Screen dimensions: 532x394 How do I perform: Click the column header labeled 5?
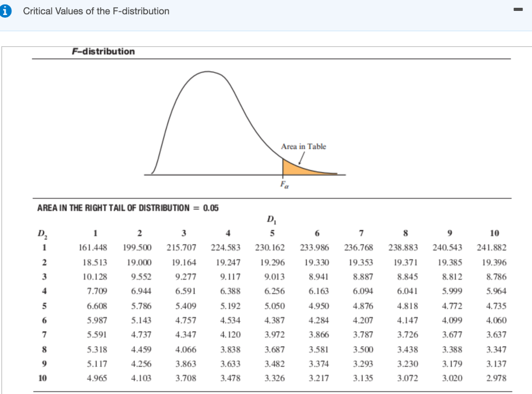pos(272,233)
